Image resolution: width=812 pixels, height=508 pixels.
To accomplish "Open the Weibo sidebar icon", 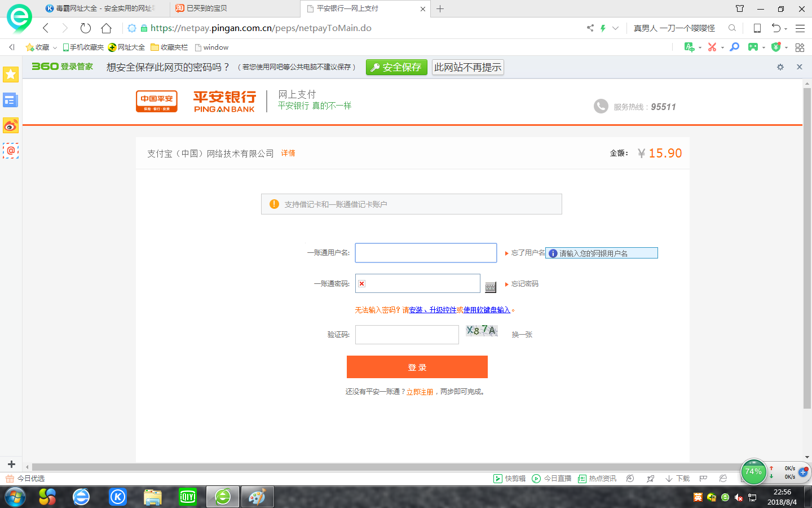I will point(11,125).
